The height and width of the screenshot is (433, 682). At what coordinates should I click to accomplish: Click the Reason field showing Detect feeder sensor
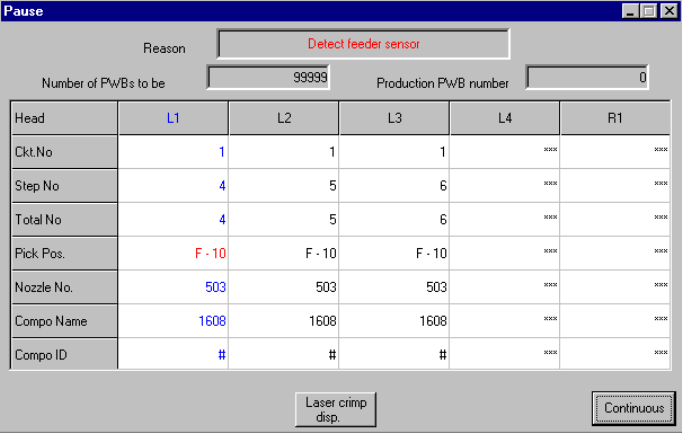[x=364, y=44]
